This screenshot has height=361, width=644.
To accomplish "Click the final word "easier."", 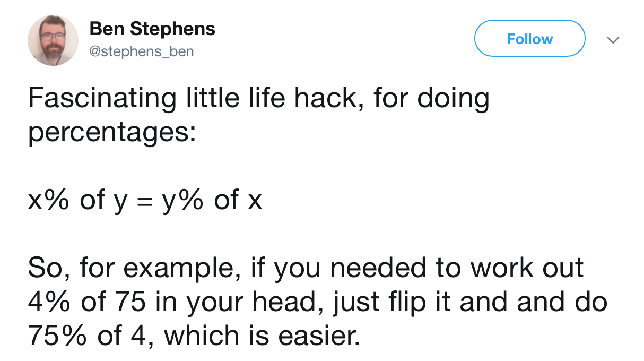I will [x=314, y=336].
